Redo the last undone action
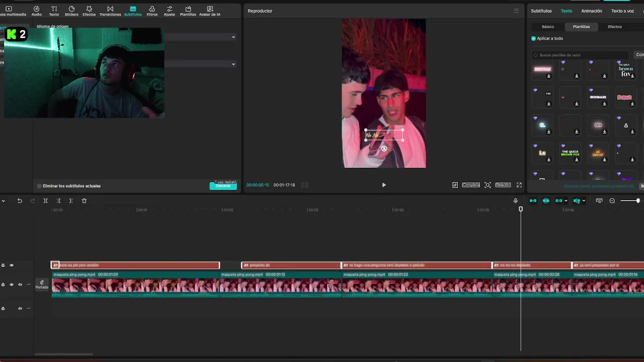The width and height of the screenshot is (644, 362). (33, 201)
